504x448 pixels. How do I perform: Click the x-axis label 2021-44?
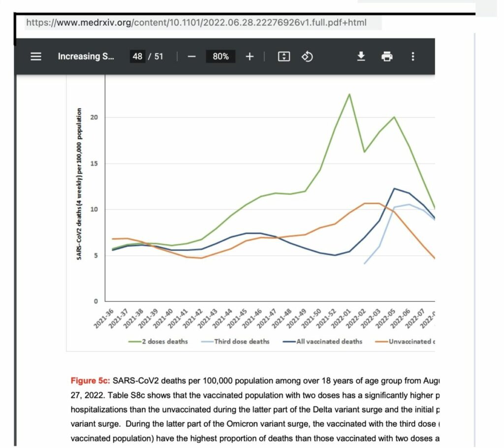(x=222, y=319)
